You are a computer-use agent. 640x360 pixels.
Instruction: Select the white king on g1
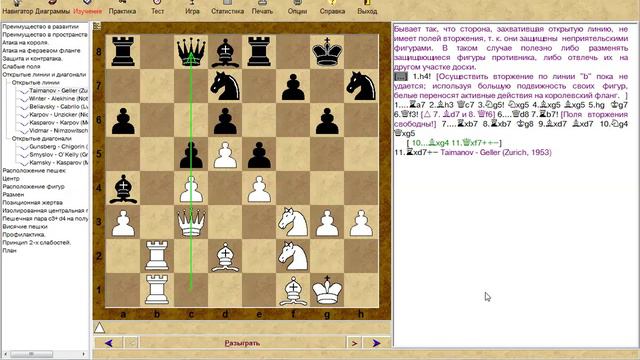pyautogui.click(x=327, y=290)
